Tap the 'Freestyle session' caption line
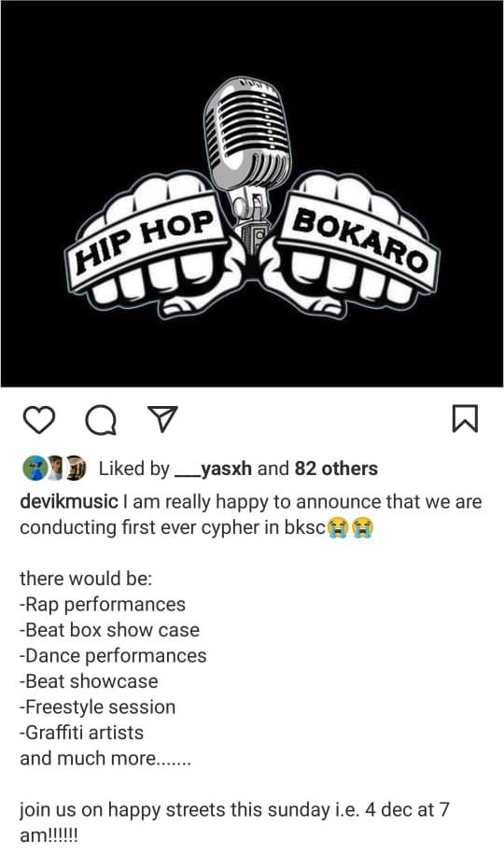504x854 pixels. tap(97, 707)
